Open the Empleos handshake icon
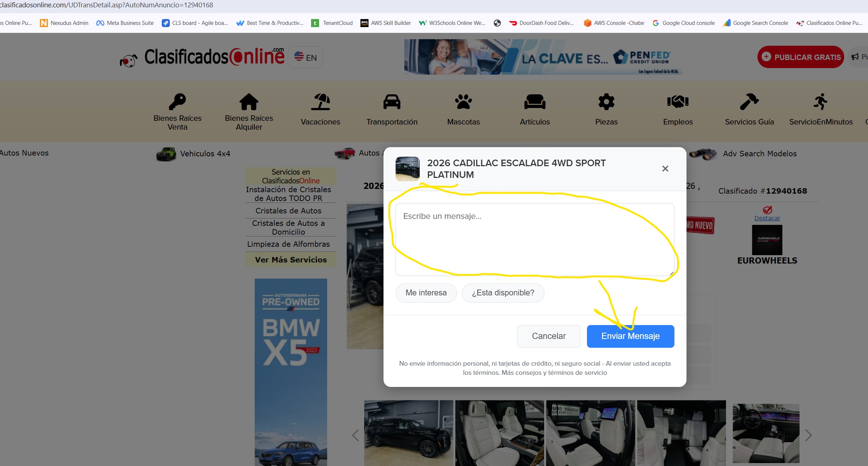This screenshot has height=466, width=868. (x=678, y=102)
